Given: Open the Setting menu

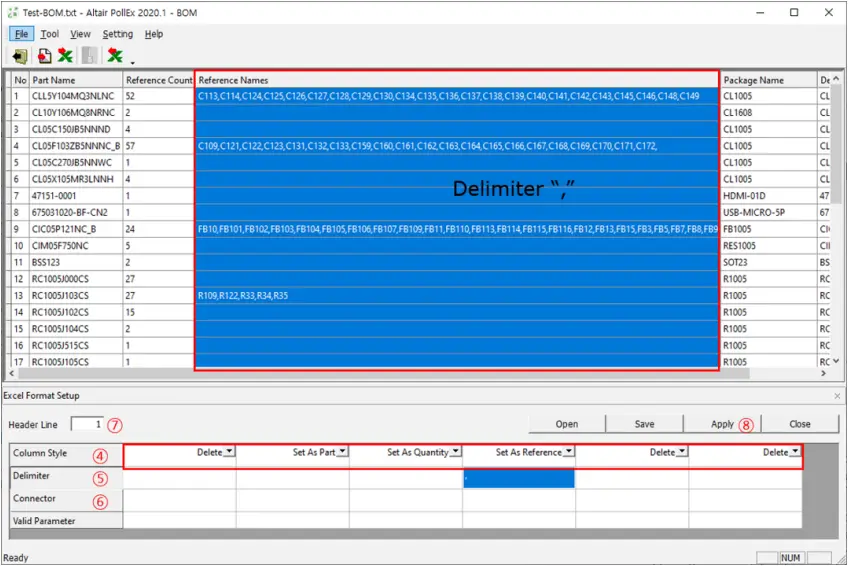Looking at the screenshot, I should [117, 34].
